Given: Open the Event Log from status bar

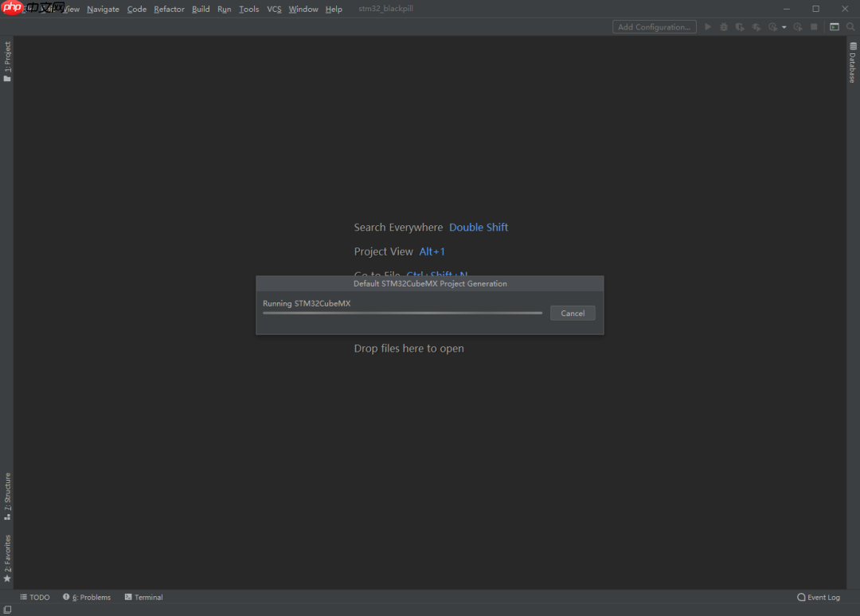Looking at the screenshot, I should (x=819, y=597).
